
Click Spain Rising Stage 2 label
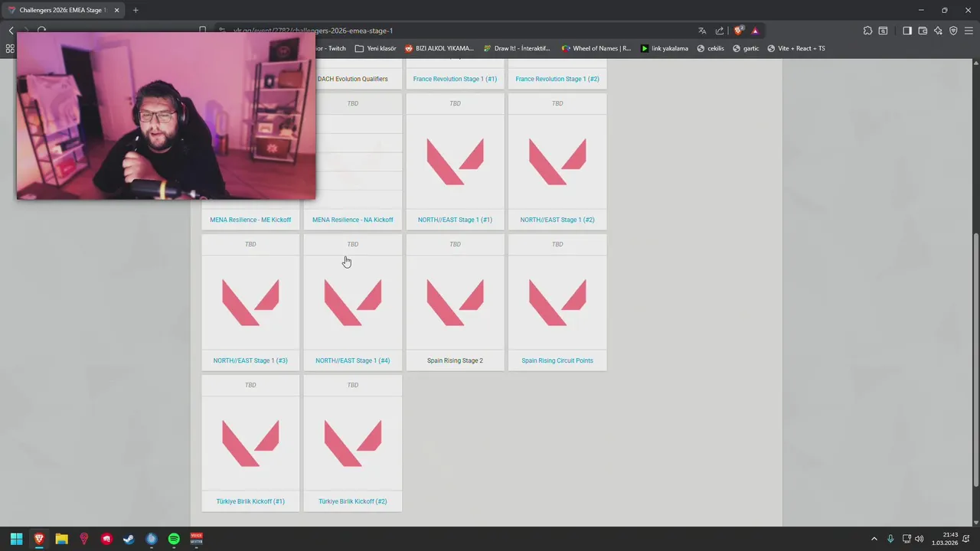coord(455,360)
